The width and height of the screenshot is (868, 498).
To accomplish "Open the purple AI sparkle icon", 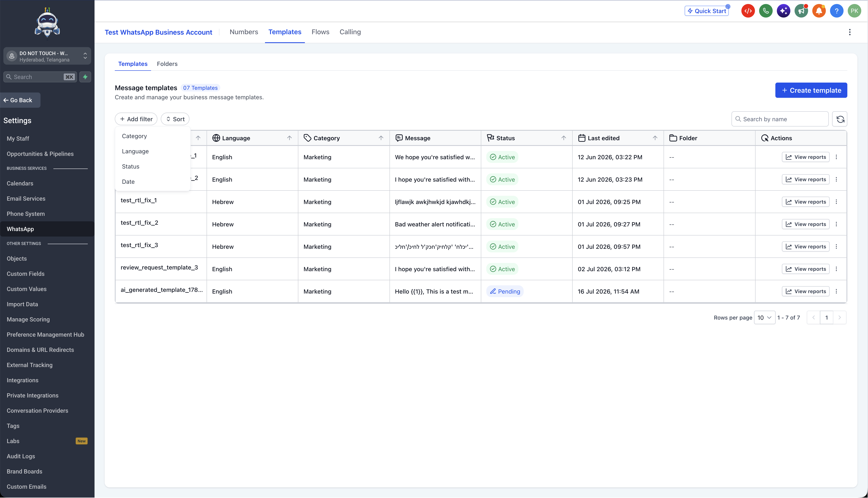I will coord(783,11).
